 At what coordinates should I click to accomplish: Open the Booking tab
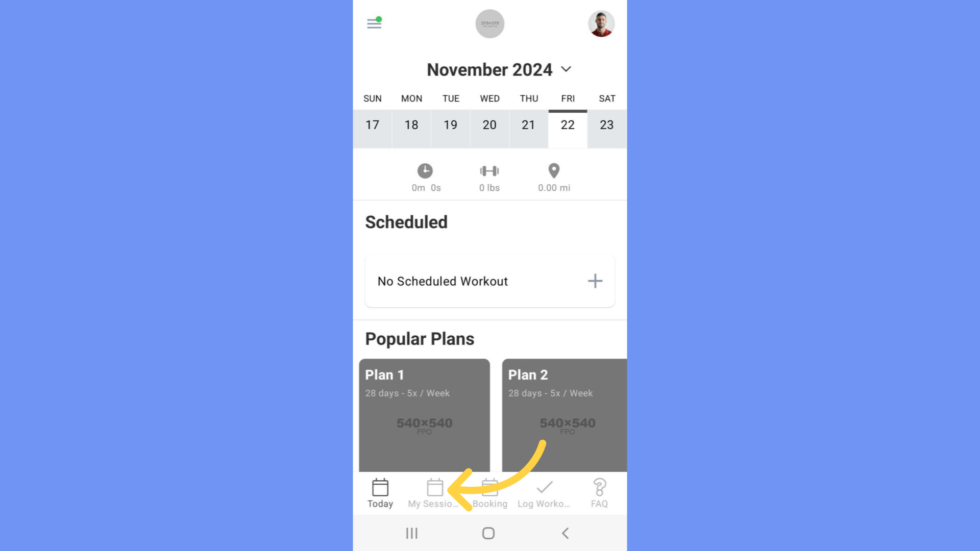[489, 492]
